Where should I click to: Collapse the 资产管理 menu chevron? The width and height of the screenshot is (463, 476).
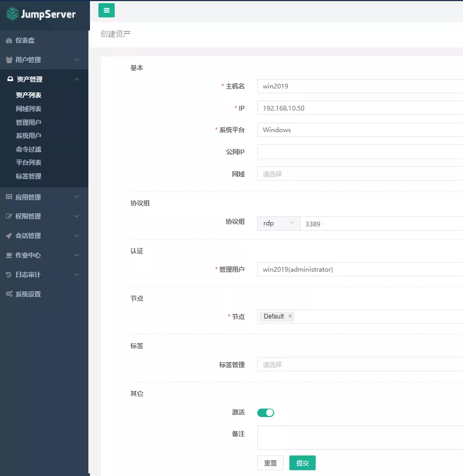77,80
